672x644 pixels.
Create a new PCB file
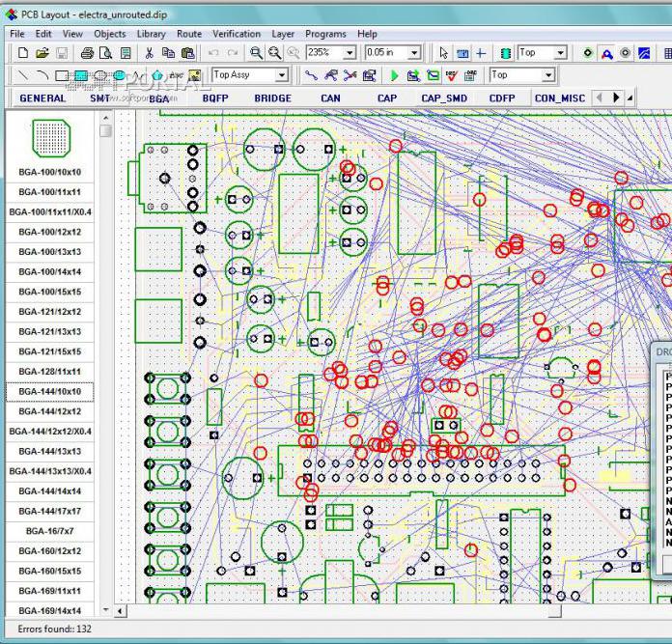point(23,53)
